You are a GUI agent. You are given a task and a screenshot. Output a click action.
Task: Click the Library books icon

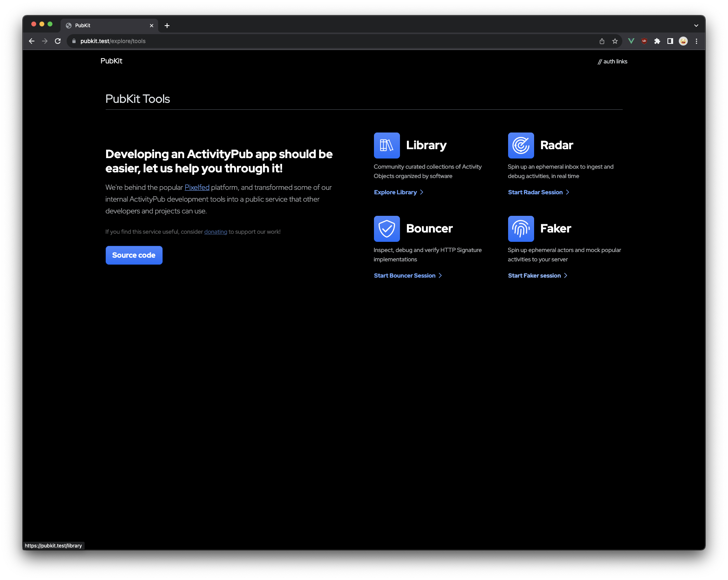coord(387,146)
